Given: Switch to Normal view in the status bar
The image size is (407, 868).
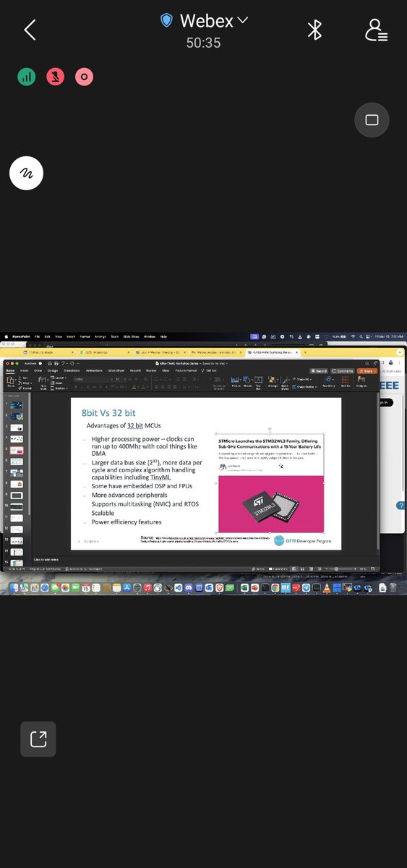Looking at the screenshot, I should [294, 569].
